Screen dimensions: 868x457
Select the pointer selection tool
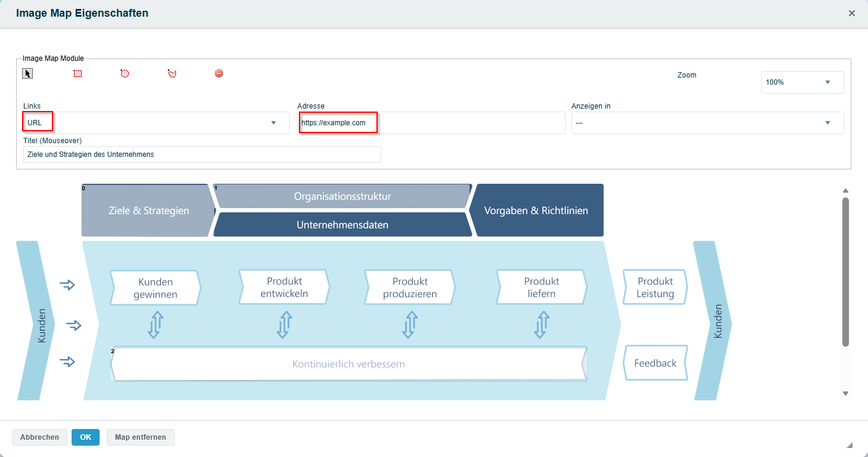pos(27,73)
